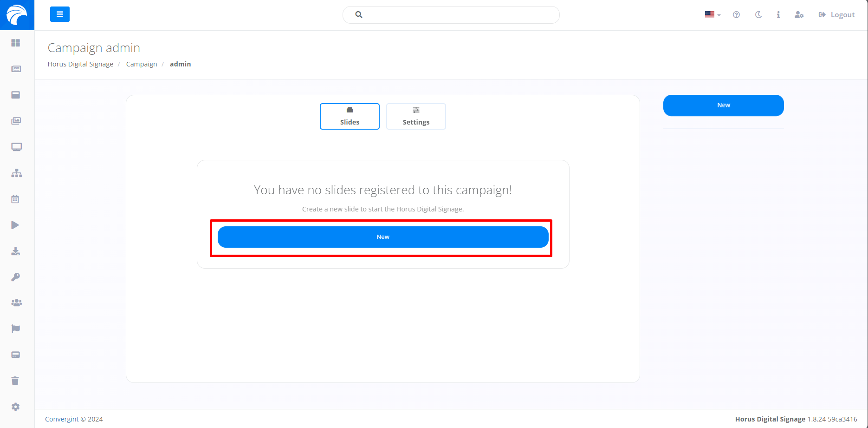The image size is (868, 428).
Task: Click the key icon in sidebar
Action: (x=16, y=277)
